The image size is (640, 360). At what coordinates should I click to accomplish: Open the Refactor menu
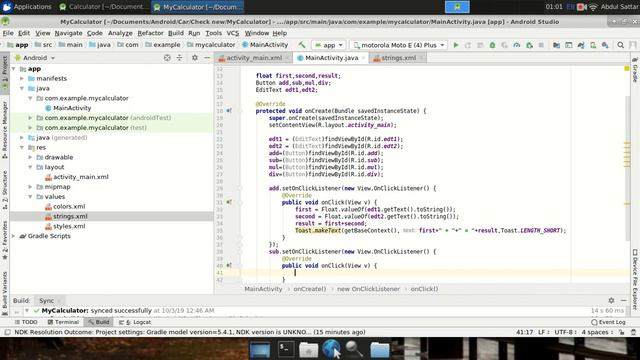click(x=150, y=33)
